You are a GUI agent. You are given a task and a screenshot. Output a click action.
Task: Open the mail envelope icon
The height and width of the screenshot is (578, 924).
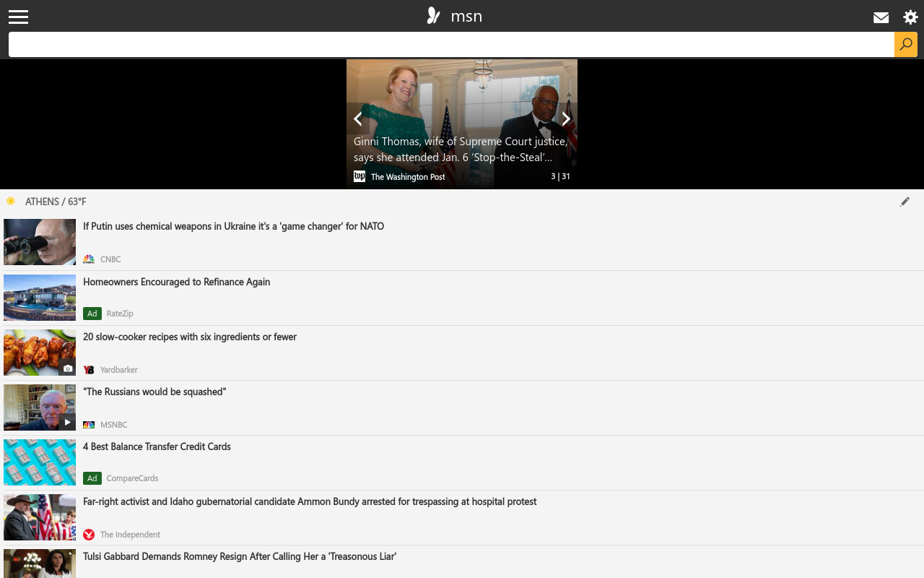881,17
